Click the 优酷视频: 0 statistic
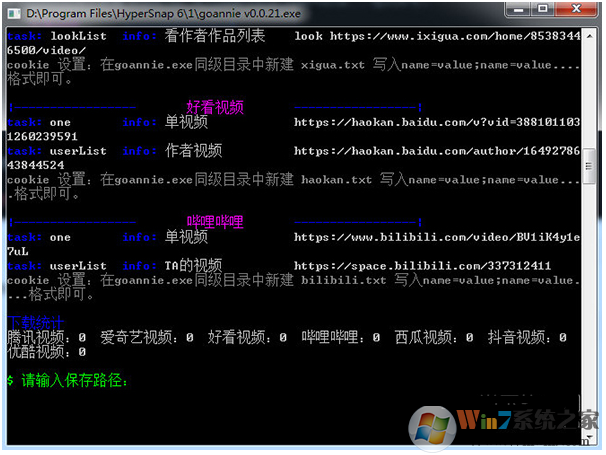This screenshot has width=606, height=455. [x=46, y=352]
